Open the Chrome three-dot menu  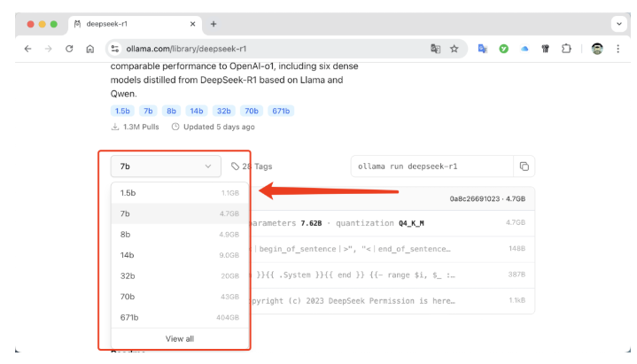click(x=618, y=49)
